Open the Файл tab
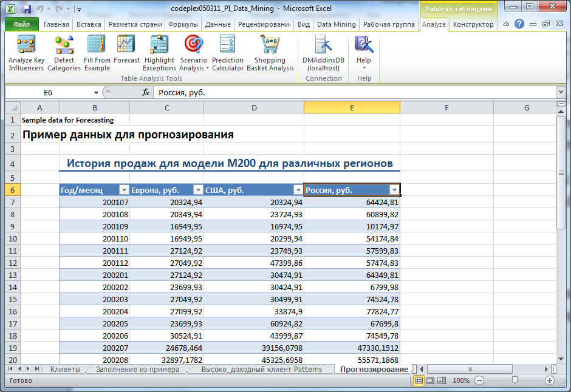Viewport: 571px width, 392px height. coord(21,24)
